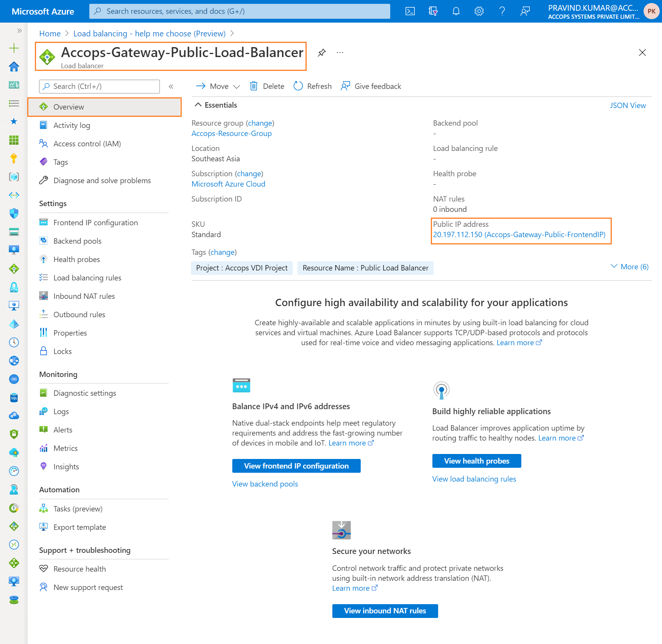Click Give feedback in the toolbar
Screen dimensions: 662x644
[x=371, y=86]
